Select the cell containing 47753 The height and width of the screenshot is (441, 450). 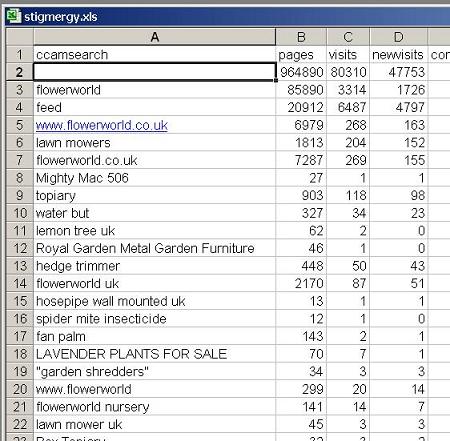click(398, 72)
